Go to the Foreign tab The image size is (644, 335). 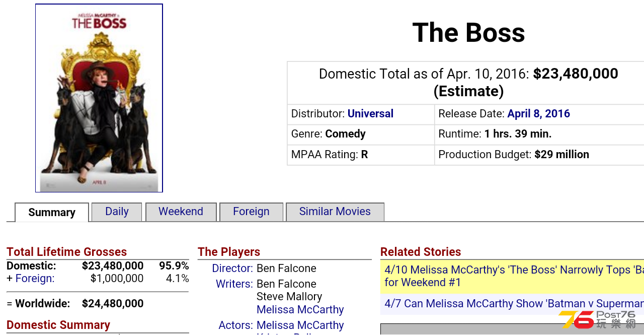coord(251,212)
